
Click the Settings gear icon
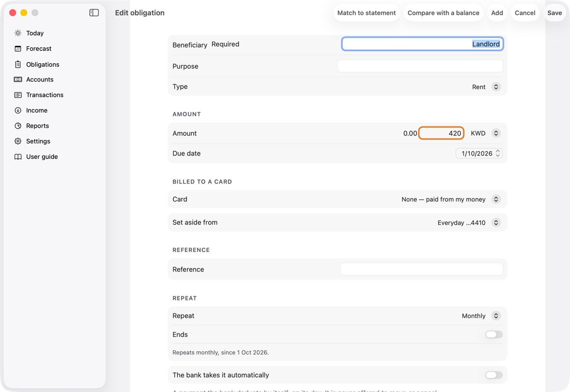(x=18, y=141)
